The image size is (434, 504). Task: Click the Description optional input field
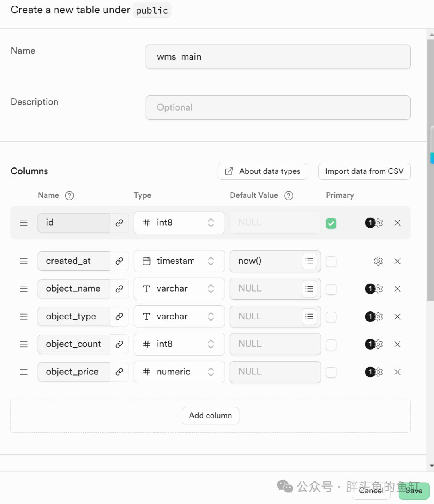pos(278,107)
